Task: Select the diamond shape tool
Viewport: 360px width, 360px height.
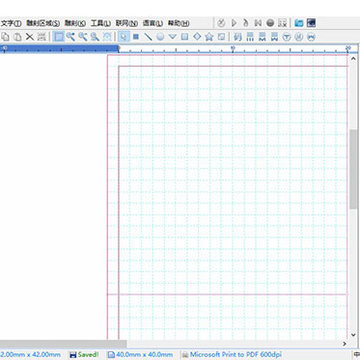Action: [x=197, y=37]
